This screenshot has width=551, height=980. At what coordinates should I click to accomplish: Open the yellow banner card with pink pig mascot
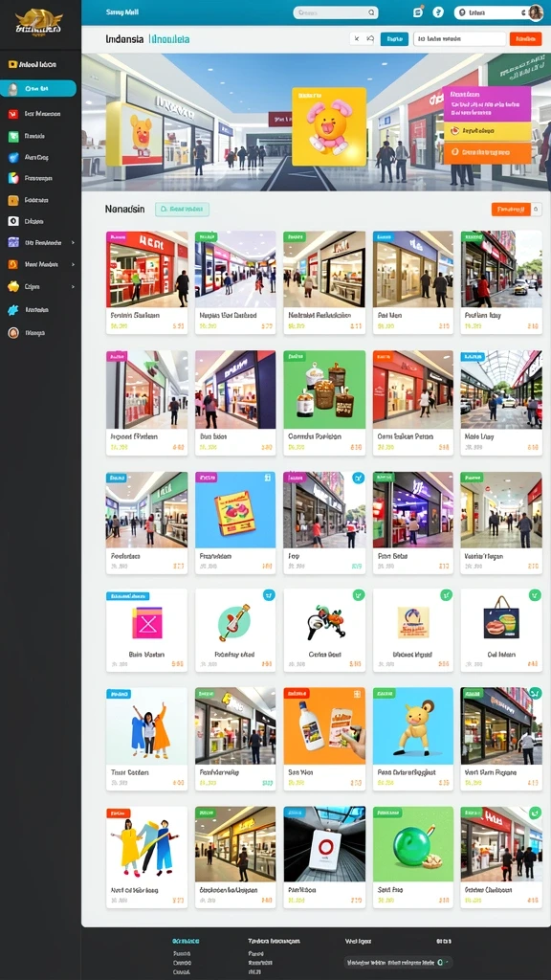tap(329, 127)
